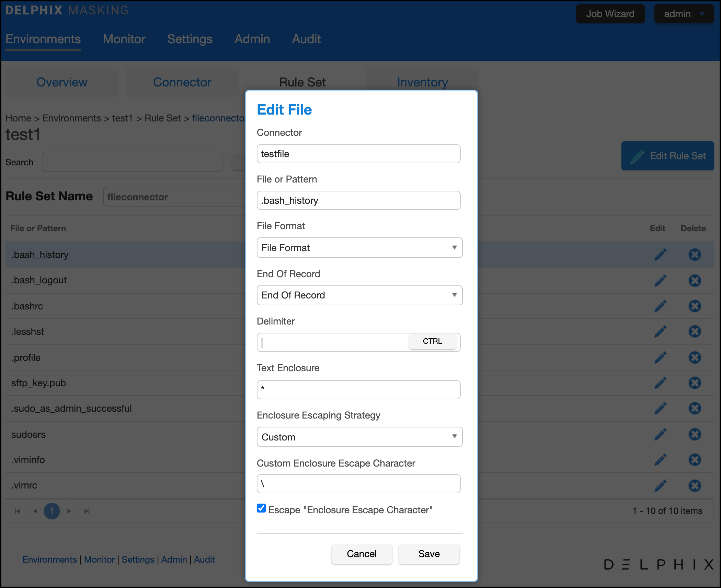Screen dimensions: 721x588
Task: Open the Inventory tab
Action: [x=422, y=82]
